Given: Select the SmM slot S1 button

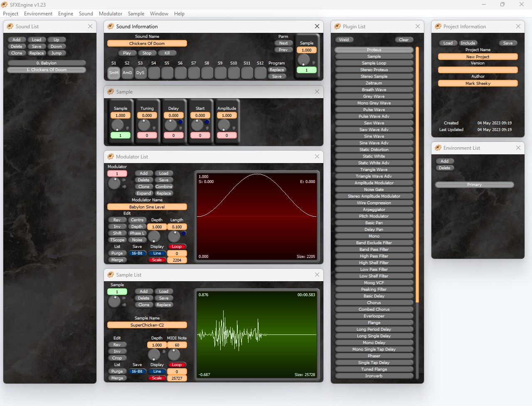Looking at the screenshot, I should [x=114, y=73].
